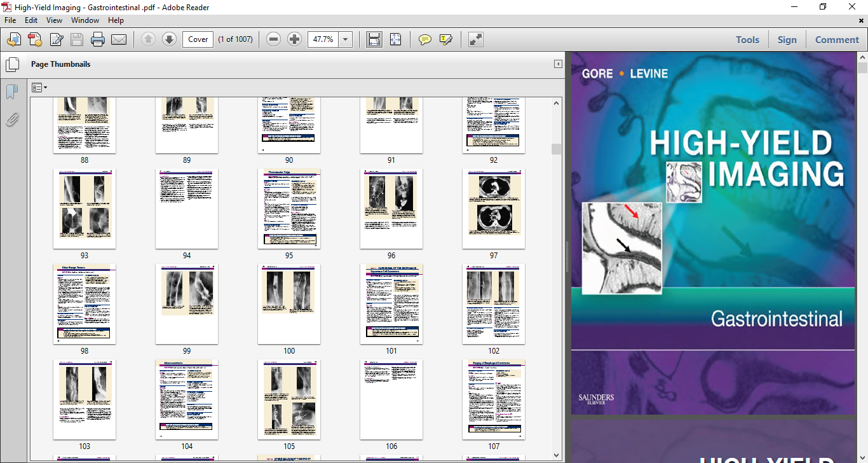The width and height of the screenshot is (868, 463).
Task: Send the file via the email envelope icon
Action: point(119,39)
